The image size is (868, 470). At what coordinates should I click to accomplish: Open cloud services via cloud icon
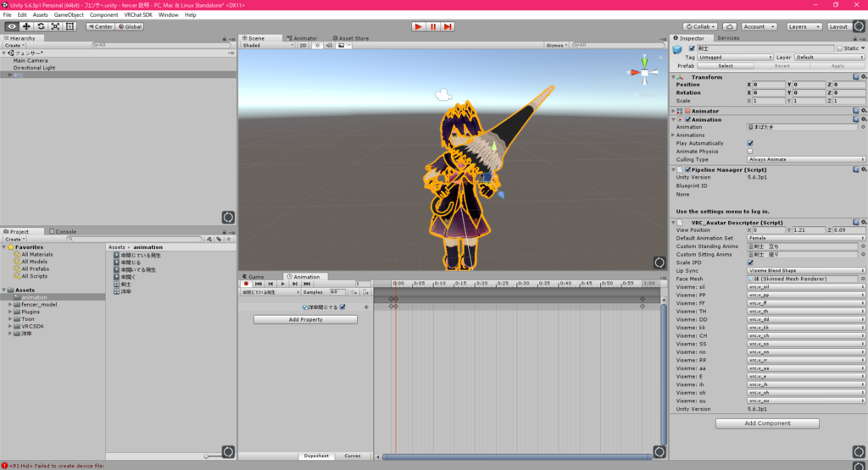pyautogui.click(x=730, y=26)
